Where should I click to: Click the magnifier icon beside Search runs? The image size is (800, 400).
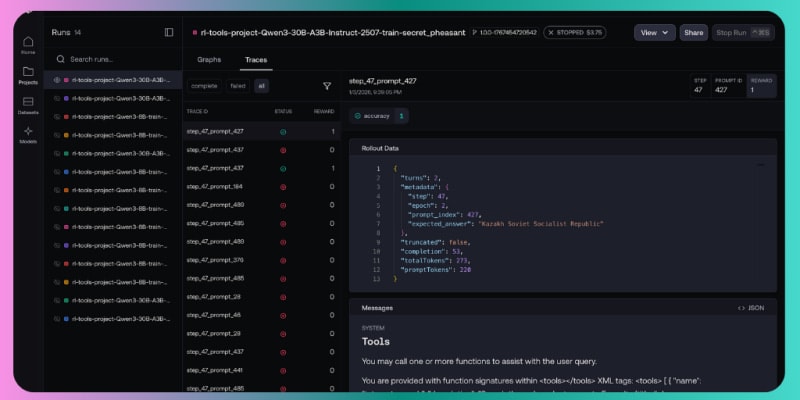pyautogui.click(x=60, y=59)
